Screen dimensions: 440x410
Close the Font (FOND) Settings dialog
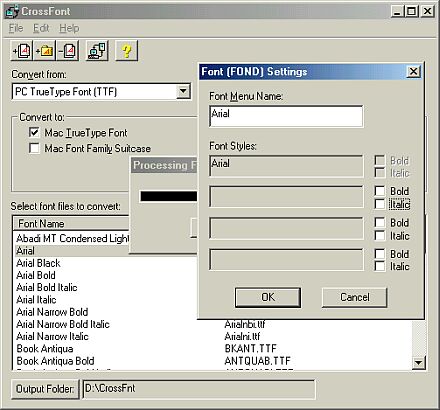tap(414, 71)
